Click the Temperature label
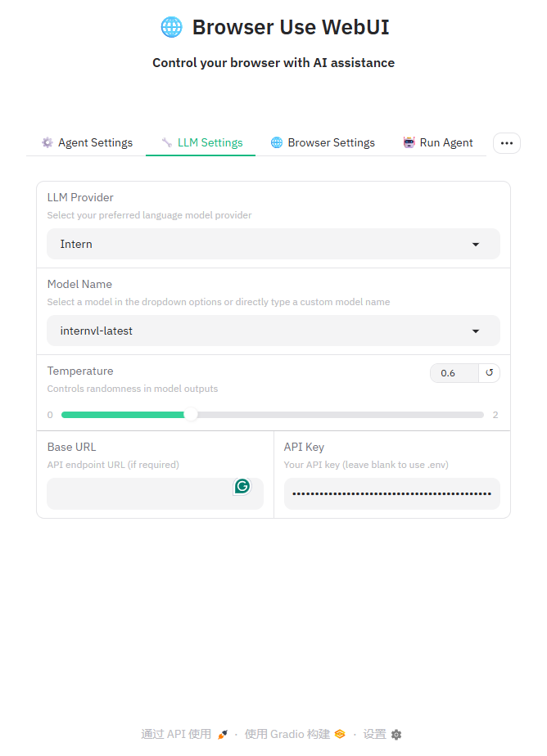This screenshot has height=756, width=547. tap(80, 371)
